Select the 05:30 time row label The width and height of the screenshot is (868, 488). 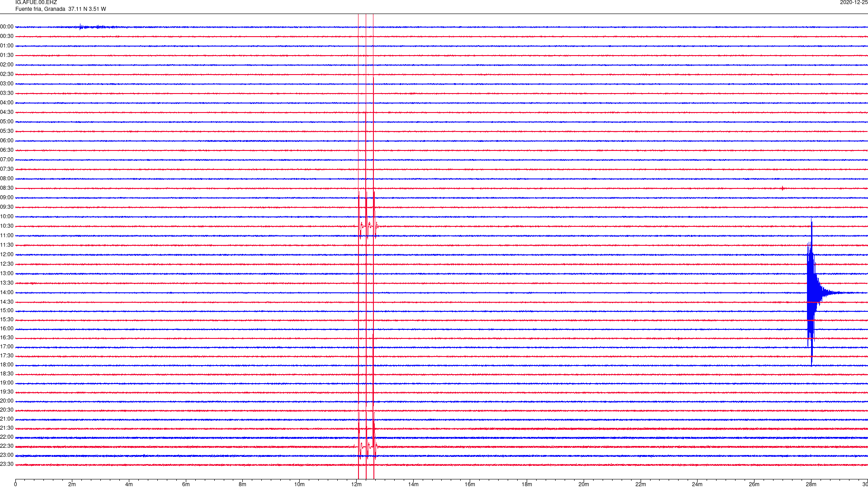tap(7, 131)
